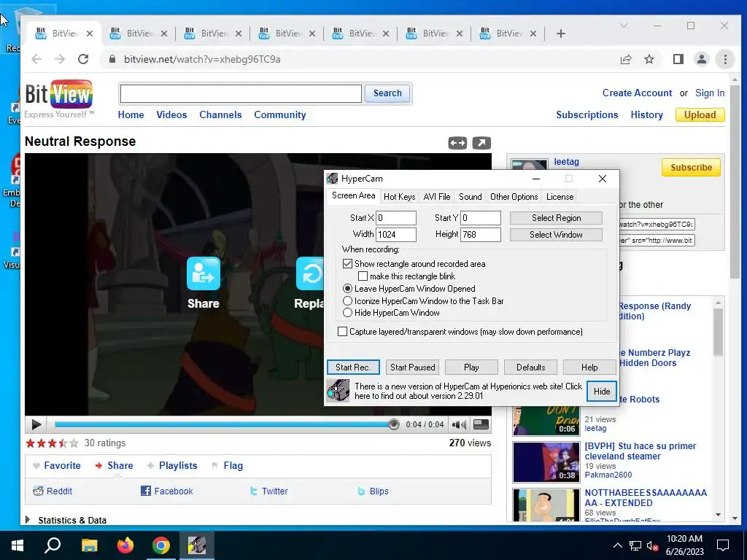Bookmark this page with the star icon
This screenshot has width=747, height=560.
coord(649,59)
